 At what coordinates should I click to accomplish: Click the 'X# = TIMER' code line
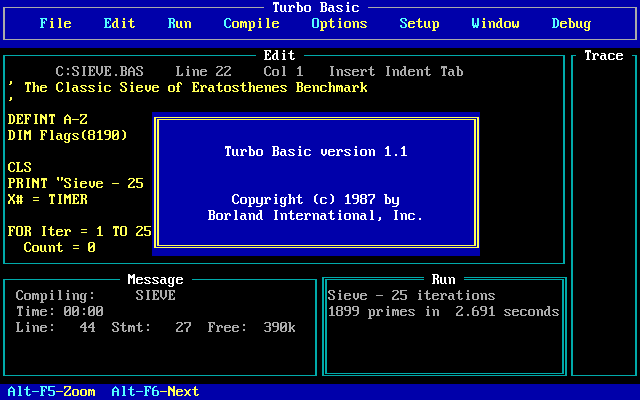(x=48, y=199)
